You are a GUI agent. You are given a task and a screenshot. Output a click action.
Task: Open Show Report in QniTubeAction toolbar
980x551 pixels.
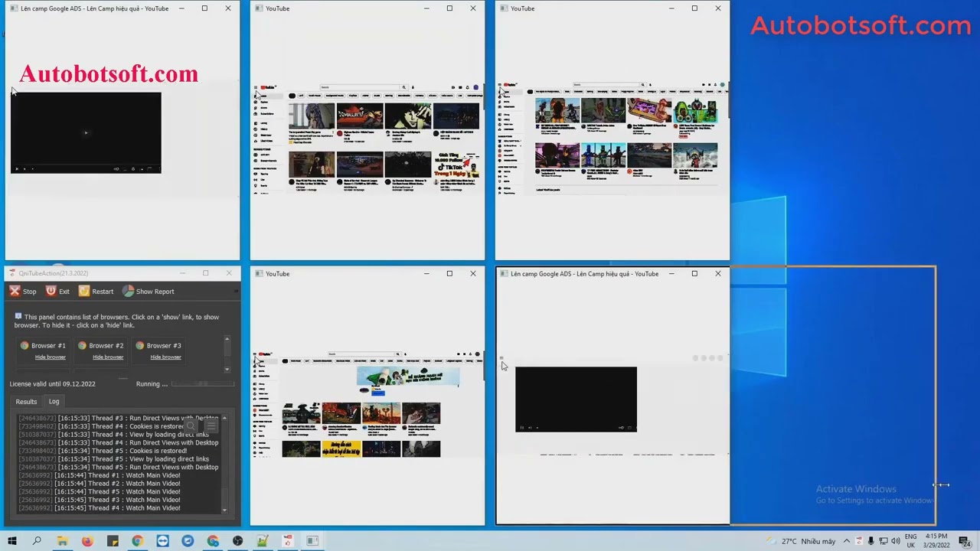point(148,291)
